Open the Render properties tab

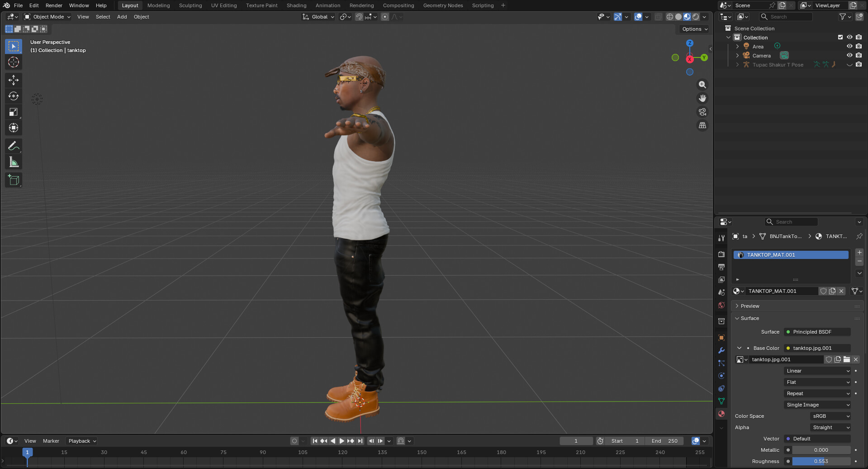point(721,254)
